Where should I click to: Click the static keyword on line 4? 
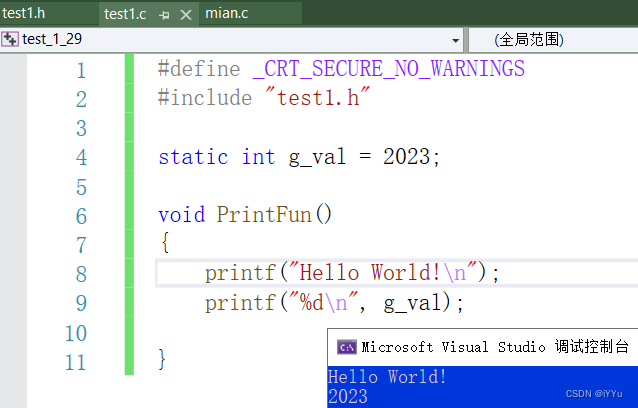193,157
